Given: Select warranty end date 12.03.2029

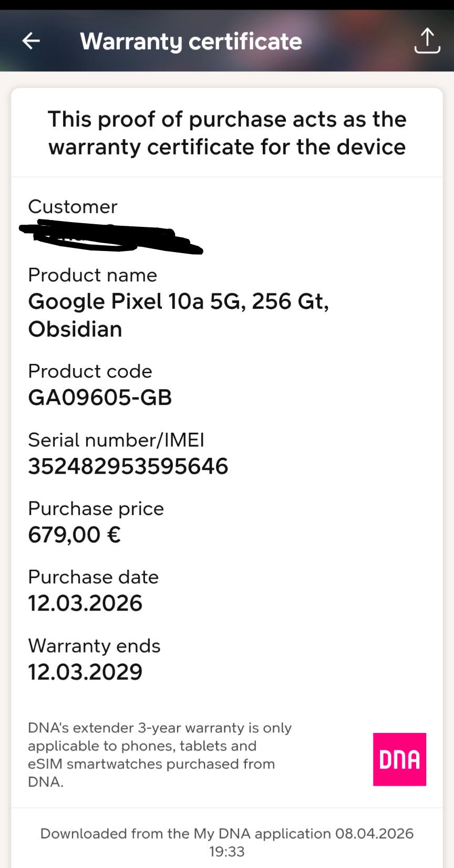Looking at the screenshot, I should coord(85,672).
